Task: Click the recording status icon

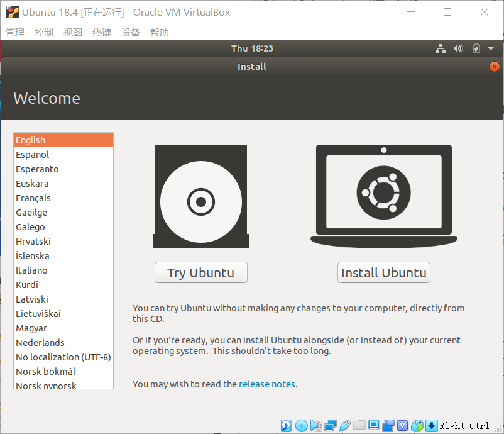Action: (388, 426)
